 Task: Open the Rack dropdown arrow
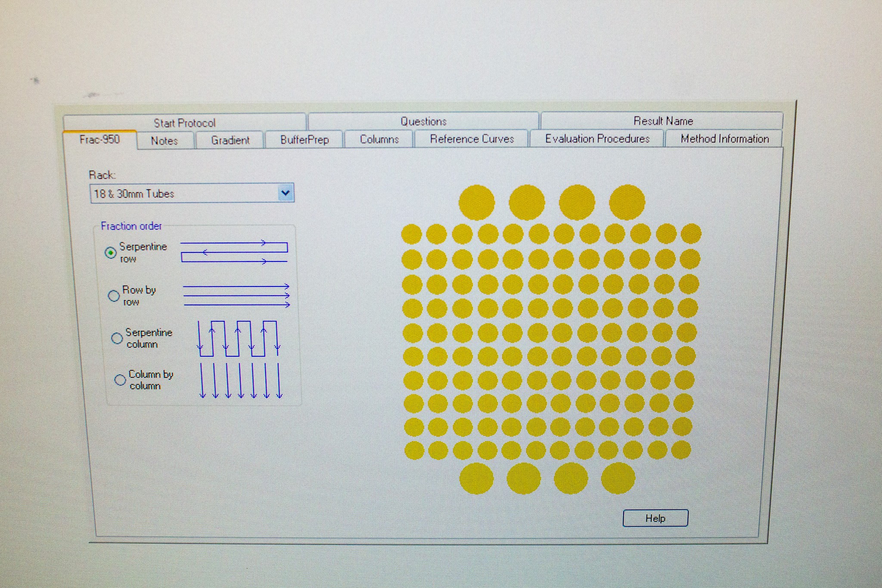(285, 193)
